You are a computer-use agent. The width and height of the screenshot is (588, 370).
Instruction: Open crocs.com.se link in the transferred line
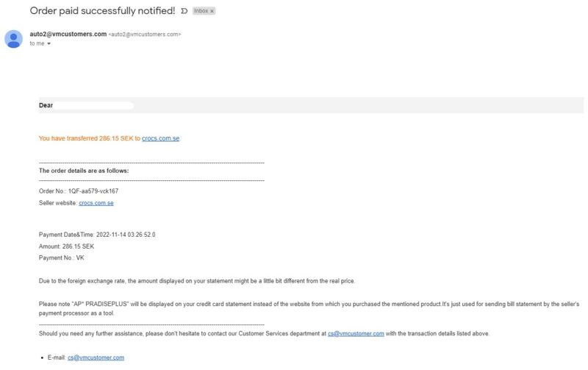click(x=160, y=138)
